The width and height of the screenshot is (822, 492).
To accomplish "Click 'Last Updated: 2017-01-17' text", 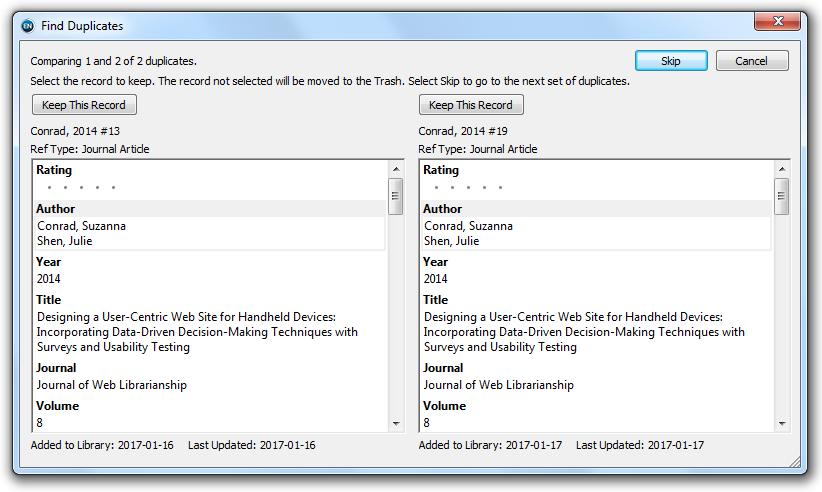I will [x=640, y=445].
